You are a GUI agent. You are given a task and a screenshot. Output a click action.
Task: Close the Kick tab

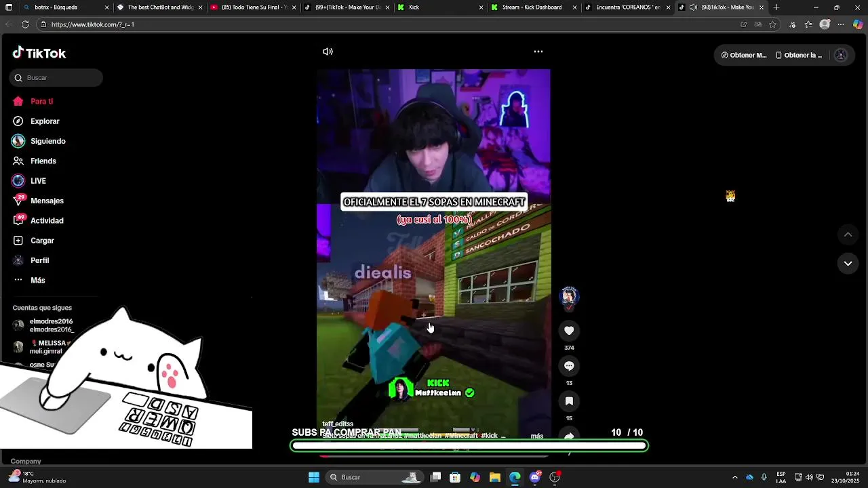pos(481,7)
